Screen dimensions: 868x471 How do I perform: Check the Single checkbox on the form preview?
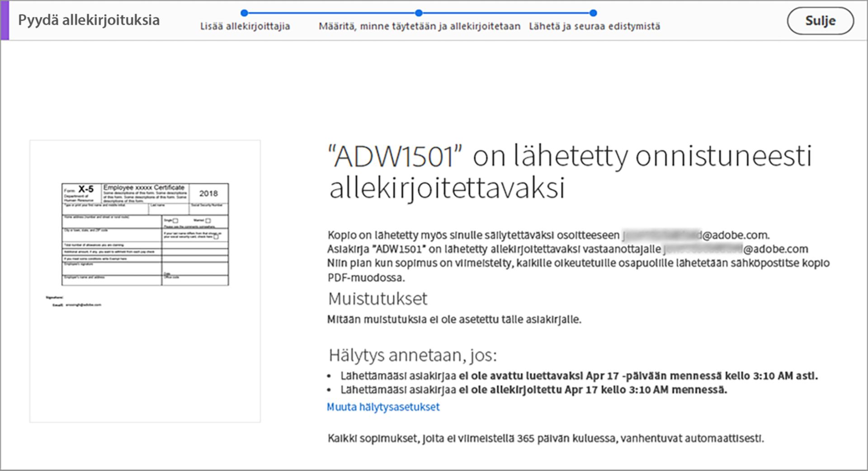(175, 221)
